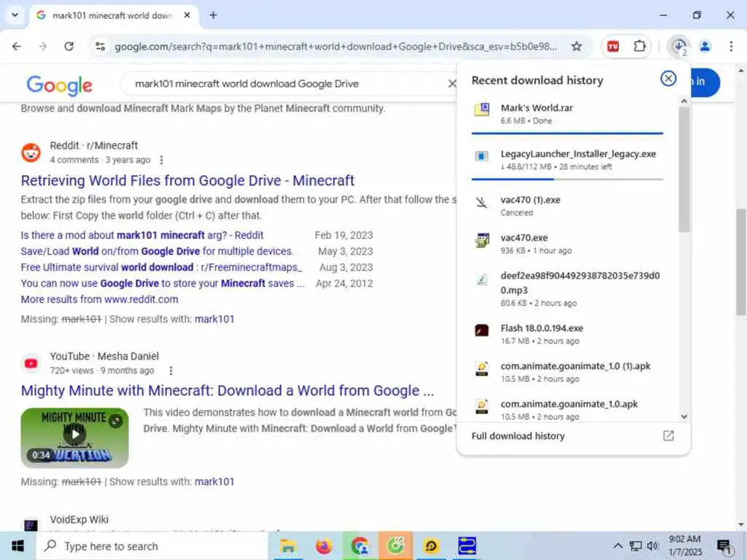747x560 pixels.
Task: Click the Google logo
Action: [60, 85]
